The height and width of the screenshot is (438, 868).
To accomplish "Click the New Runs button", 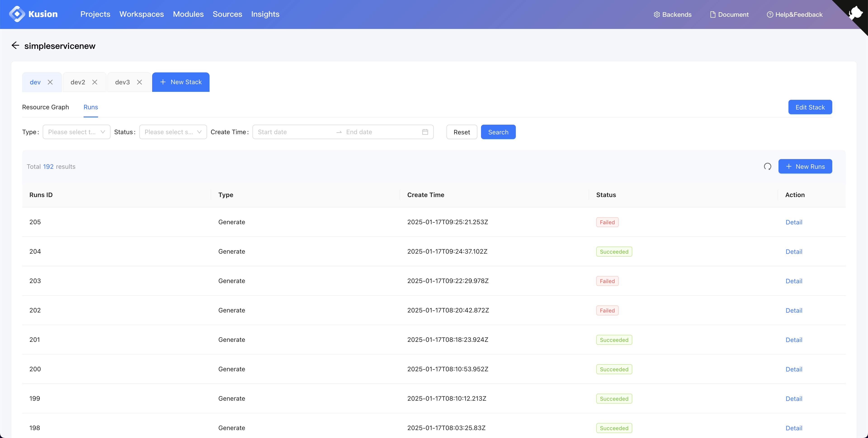I will pyautogui.click(x=805, y=167).
